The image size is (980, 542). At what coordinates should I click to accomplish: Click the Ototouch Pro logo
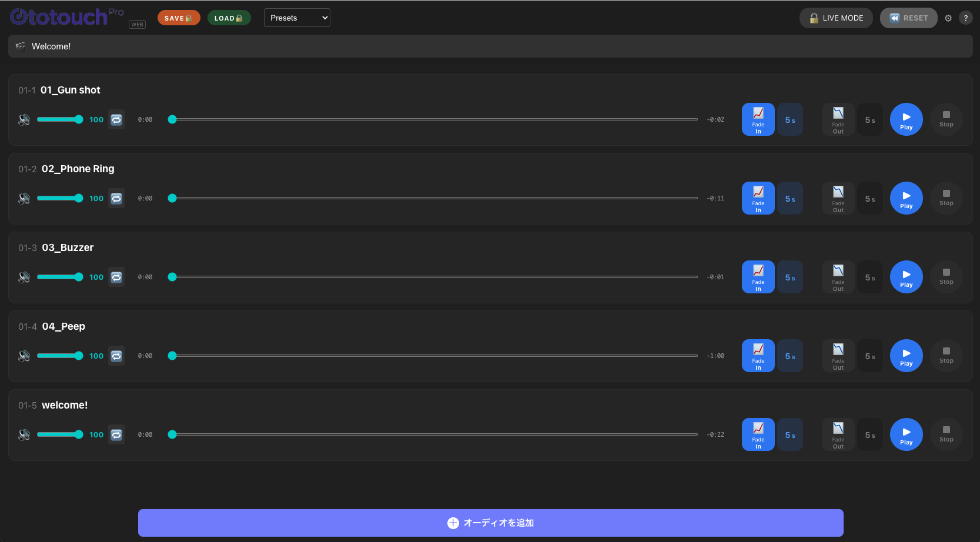pyautogui.click(x=67, y=16)
